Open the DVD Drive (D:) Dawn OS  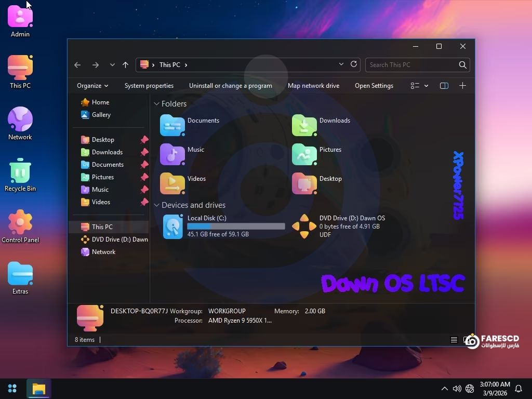pyautogui.click(x=304, y=227)
